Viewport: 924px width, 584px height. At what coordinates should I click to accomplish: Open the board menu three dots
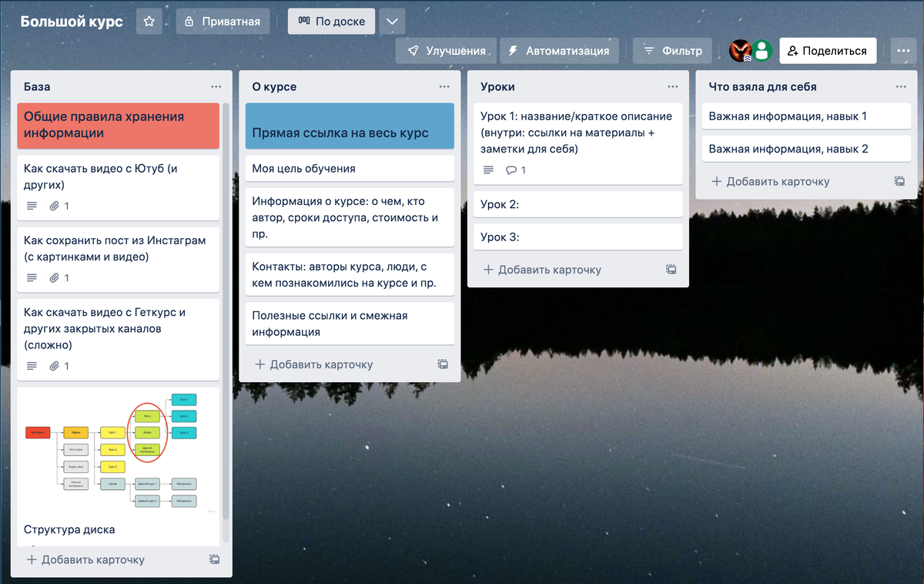click(903, 51)
